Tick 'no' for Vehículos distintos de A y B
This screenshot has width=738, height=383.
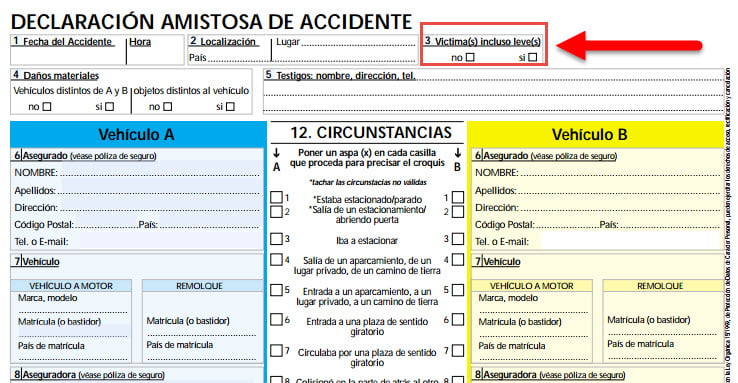tap(47, 107)
